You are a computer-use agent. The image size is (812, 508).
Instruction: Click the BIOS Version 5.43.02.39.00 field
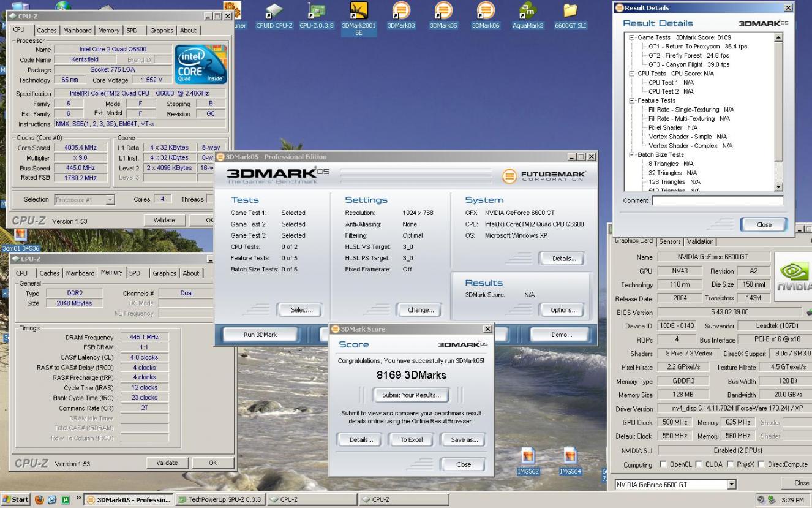coord(729,313)
